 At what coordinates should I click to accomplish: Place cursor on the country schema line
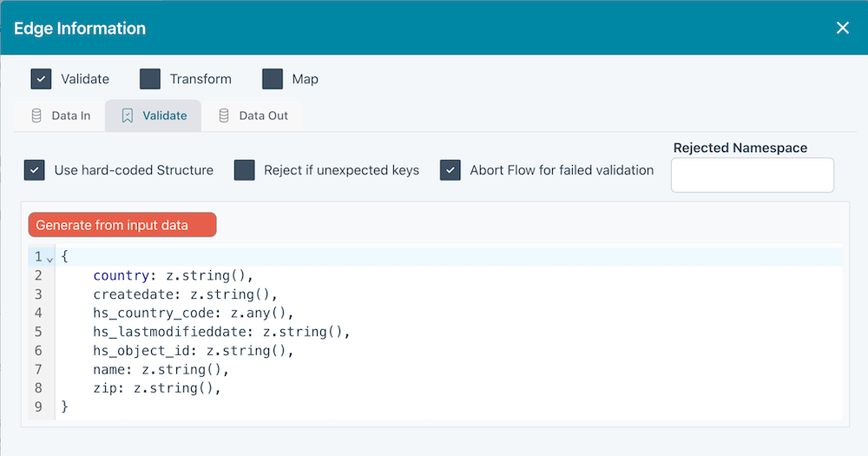click(x=172, y=276)
